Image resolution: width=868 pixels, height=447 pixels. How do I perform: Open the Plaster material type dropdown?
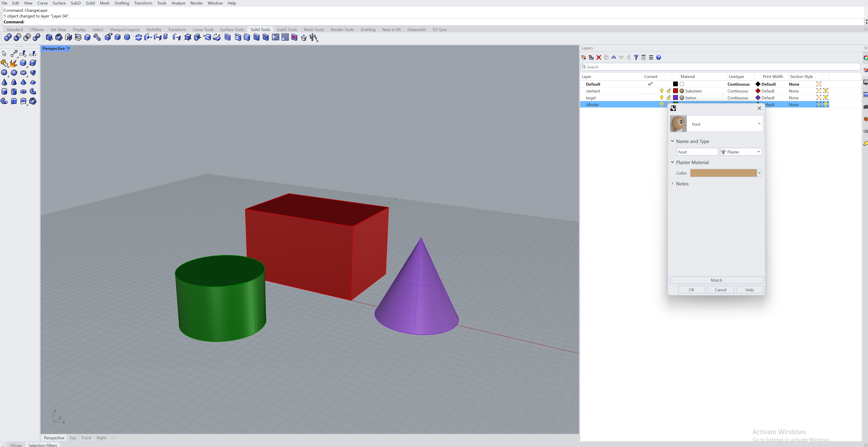click(x=741, y=152)
